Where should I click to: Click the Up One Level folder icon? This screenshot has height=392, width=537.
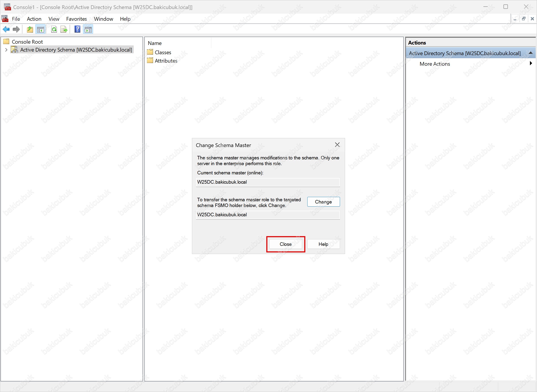click(x=30, y=29)
